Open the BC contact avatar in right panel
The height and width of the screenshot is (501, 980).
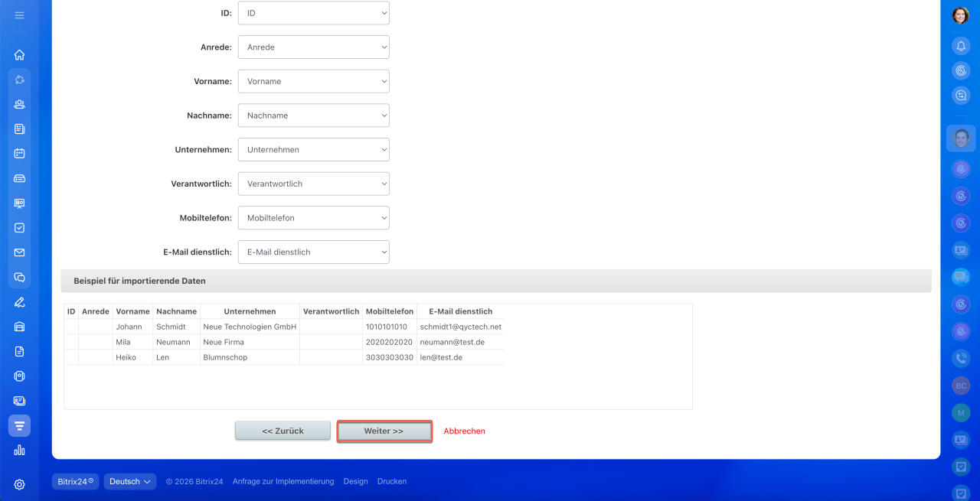[x=961, y=386]
